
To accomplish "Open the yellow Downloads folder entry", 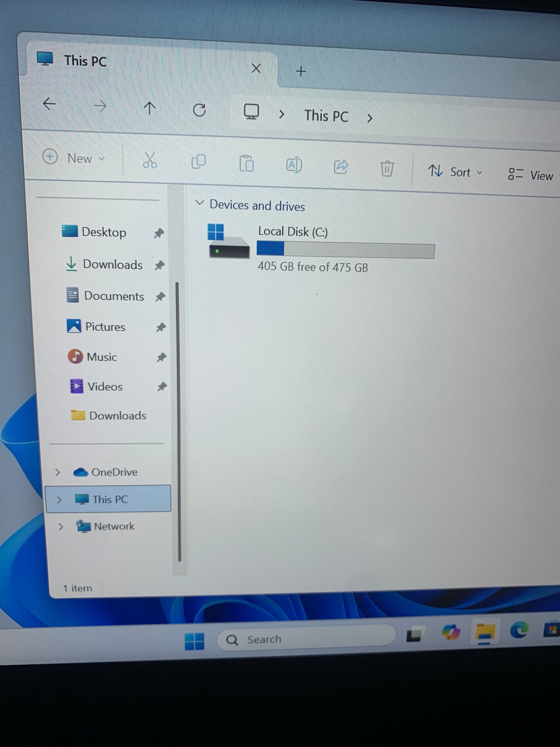I will pos(109,415).
